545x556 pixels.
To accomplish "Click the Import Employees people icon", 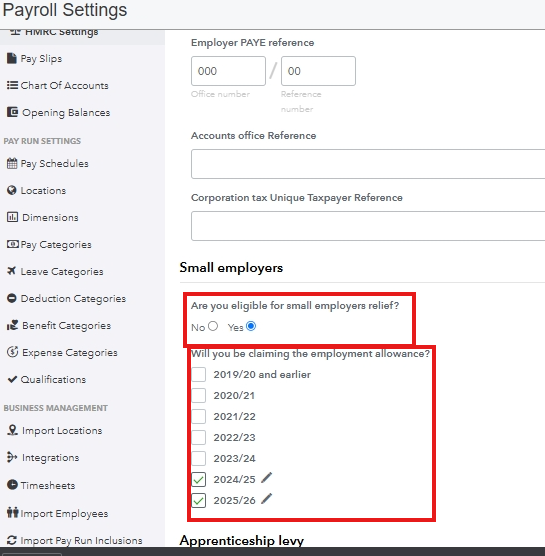I will coord(12,512).
